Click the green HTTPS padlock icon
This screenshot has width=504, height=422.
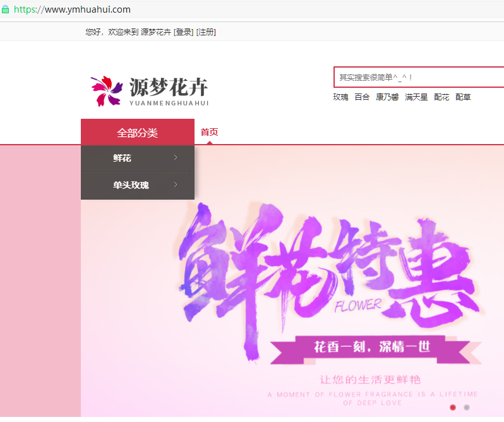[6, 9]
